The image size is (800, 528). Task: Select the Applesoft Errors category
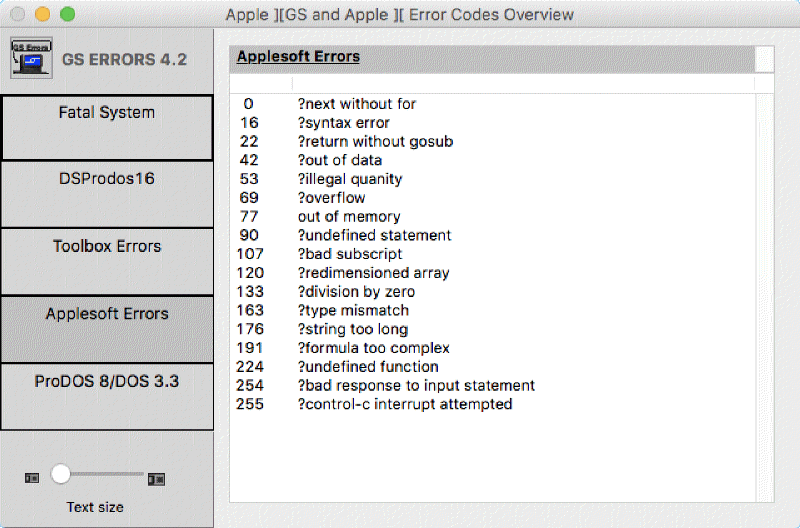point(107,329)
